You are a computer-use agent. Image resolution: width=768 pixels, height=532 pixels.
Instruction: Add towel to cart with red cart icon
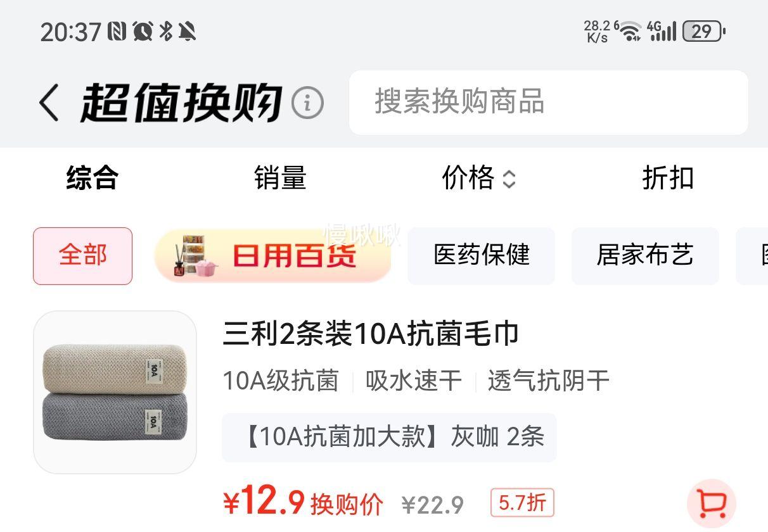(x=712, y=503)
